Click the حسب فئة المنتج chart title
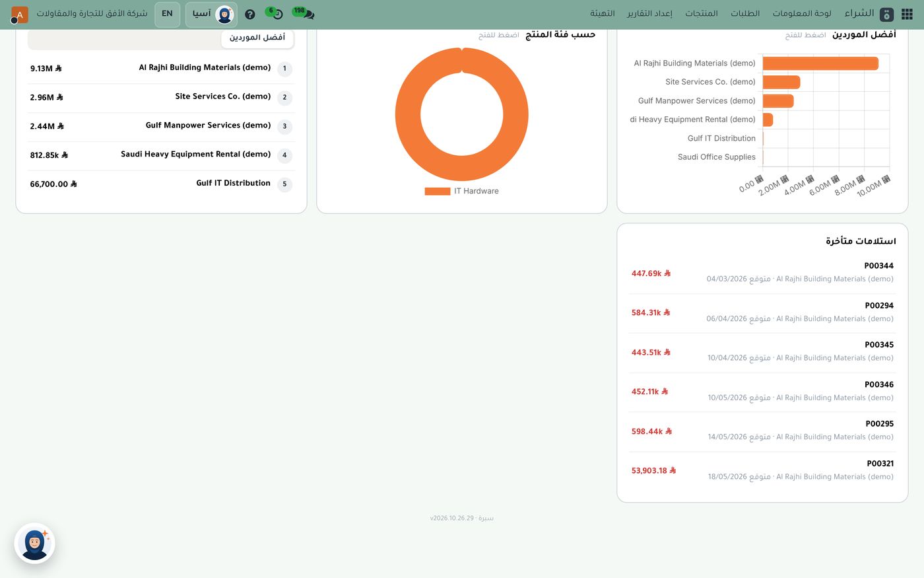The width and height of the screenshot is (924, 578). click(560, 34)
